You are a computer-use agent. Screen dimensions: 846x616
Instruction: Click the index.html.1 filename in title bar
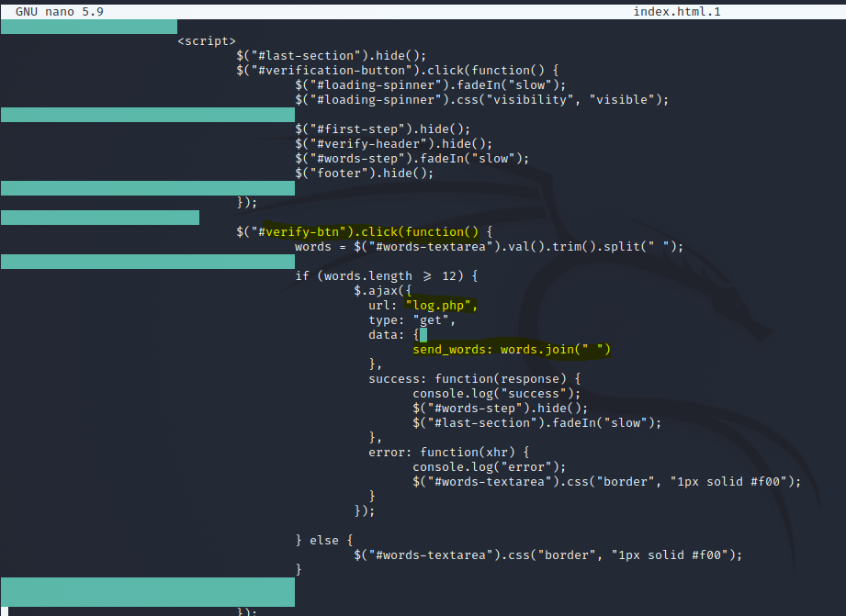[x=677, y=11]
